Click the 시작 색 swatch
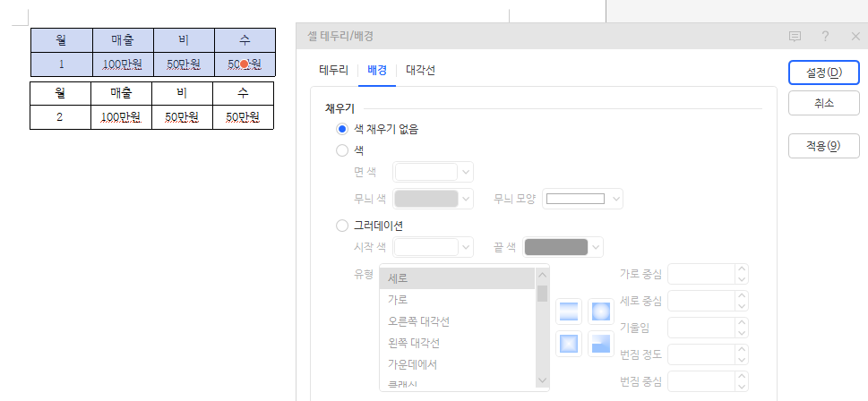 click(x=426, y=247)
